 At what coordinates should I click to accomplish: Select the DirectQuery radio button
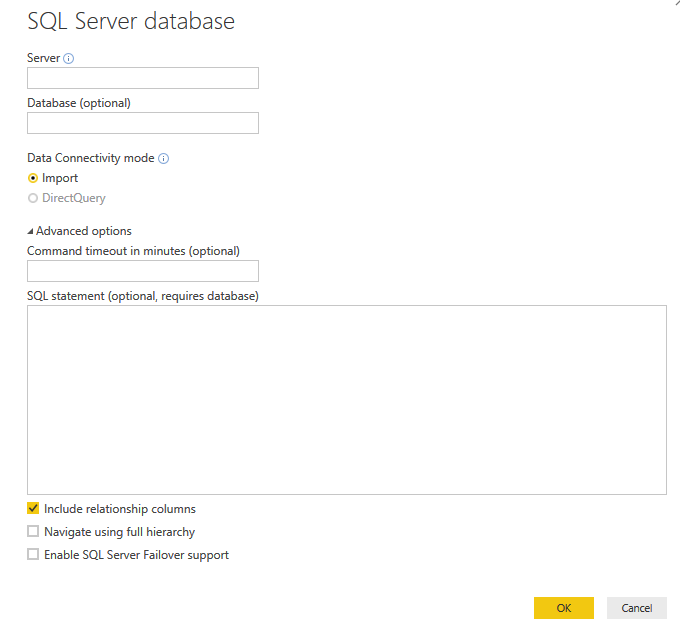33,198
